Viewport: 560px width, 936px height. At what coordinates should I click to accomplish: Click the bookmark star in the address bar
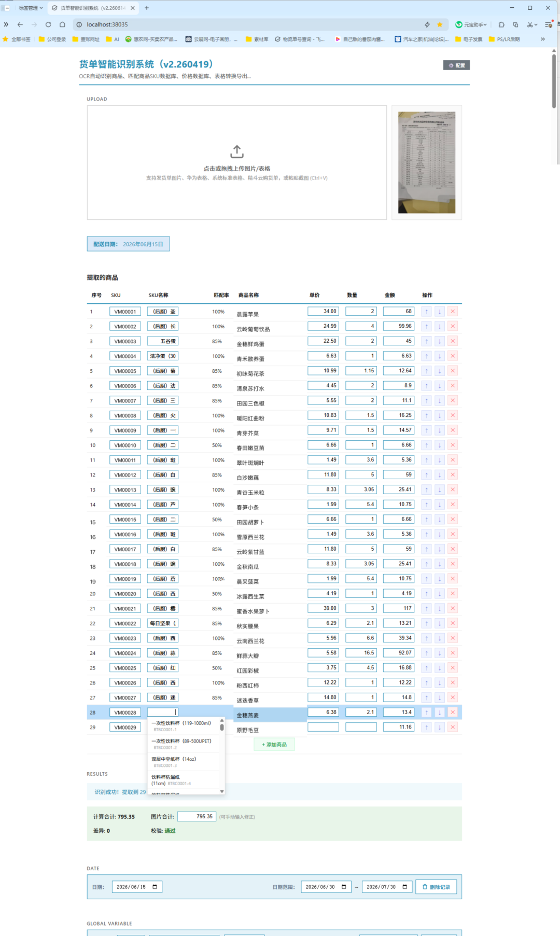tap(440, 24)
